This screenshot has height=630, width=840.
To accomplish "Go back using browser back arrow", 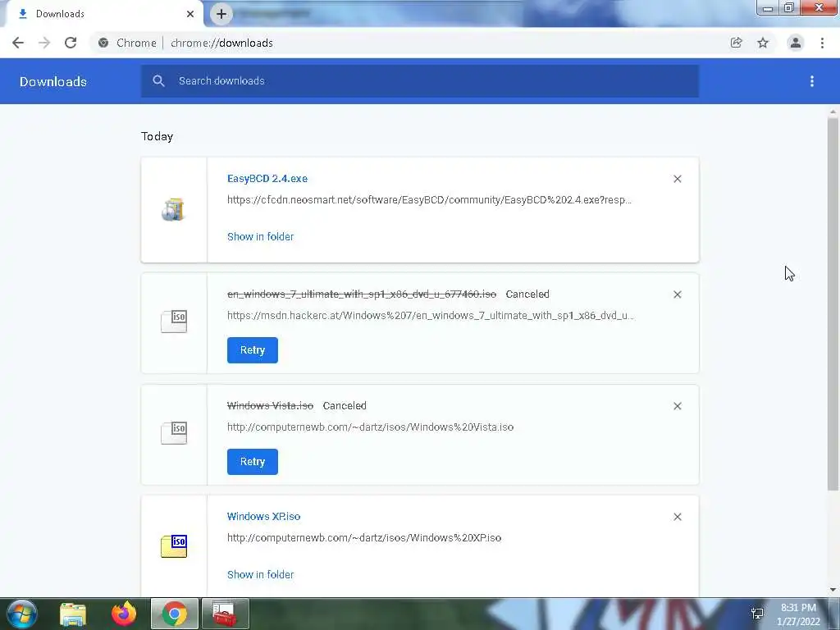I will point(18,43).
